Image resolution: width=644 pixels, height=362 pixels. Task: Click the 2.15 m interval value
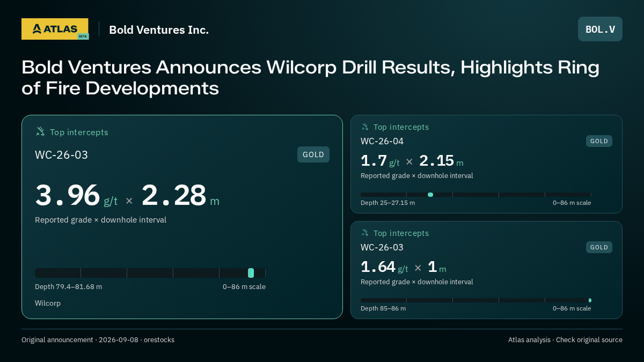point(441,161)
